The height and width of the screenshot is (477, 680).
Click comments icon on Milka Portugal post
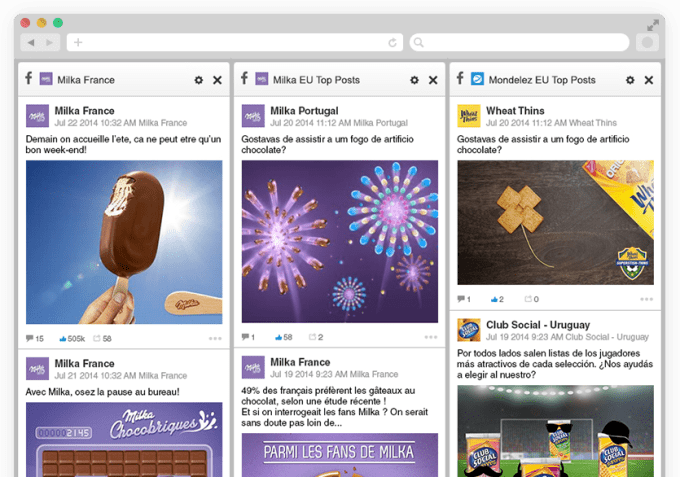pyautogui.click(x=245, y=337)
